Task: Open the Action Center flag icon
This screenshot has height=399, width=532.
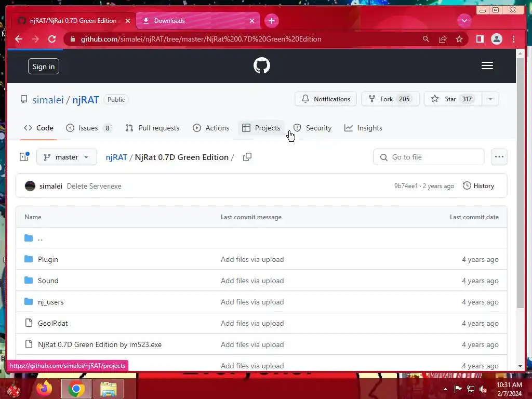Action: [x=458, y=389]
